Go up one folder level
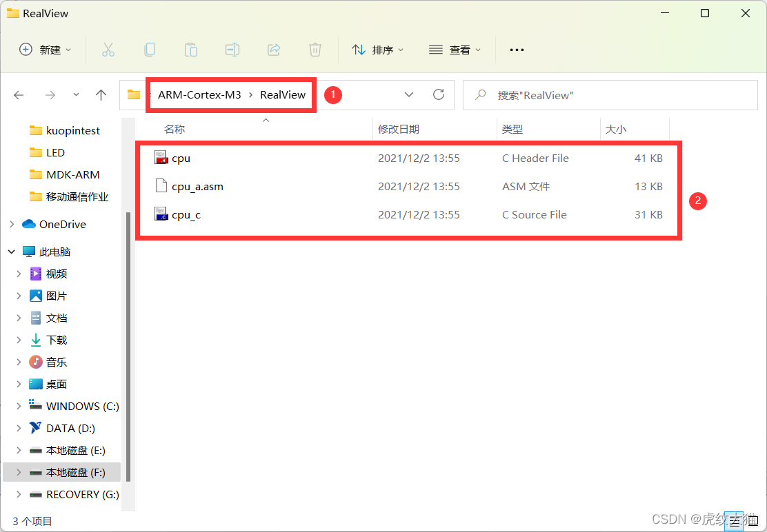767x532 pixels. point(101,95)
